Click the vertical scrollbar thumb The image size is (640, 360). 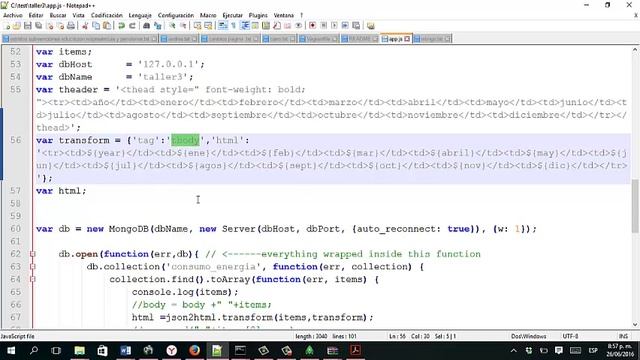(x=635, y=206)
